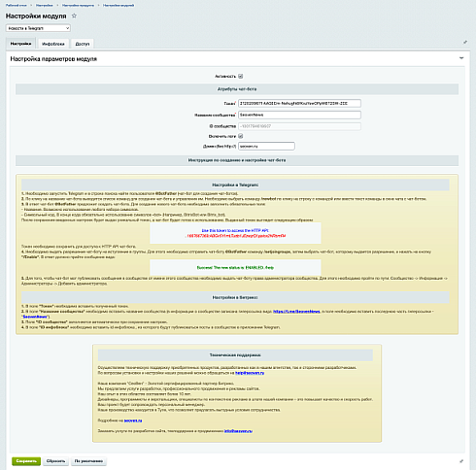The image size is (476, 470).
Task: Click the Сохранить button
Action: [x=26, y=461]
